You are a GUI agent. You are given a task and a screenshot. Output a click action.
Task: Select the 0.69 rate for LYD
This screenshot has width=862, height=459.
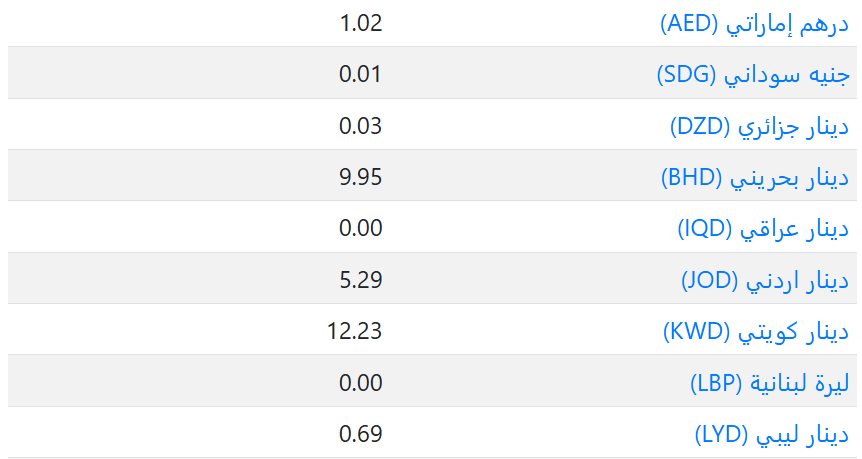[361, 434]
